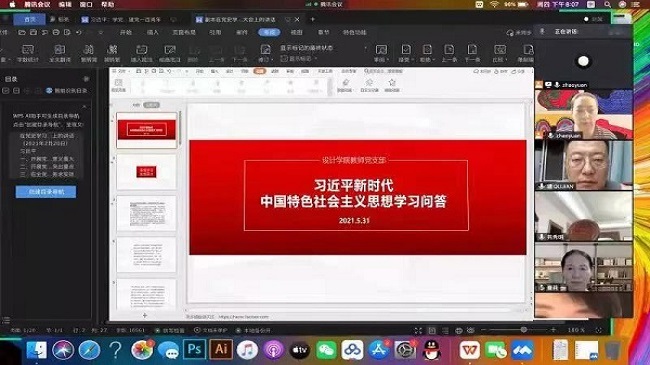
Task: Open 窗口 in macOS menu bar
Action: 86,5
